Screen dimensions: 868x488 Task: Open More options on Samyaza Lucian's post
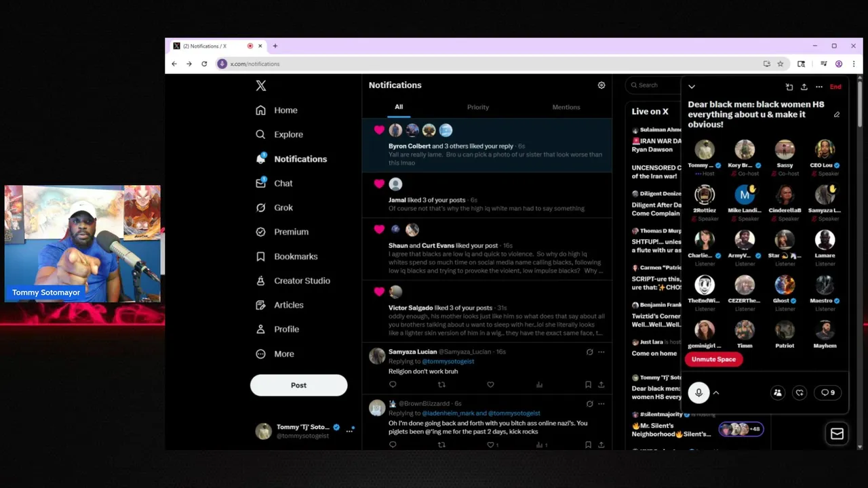(601, 352)
